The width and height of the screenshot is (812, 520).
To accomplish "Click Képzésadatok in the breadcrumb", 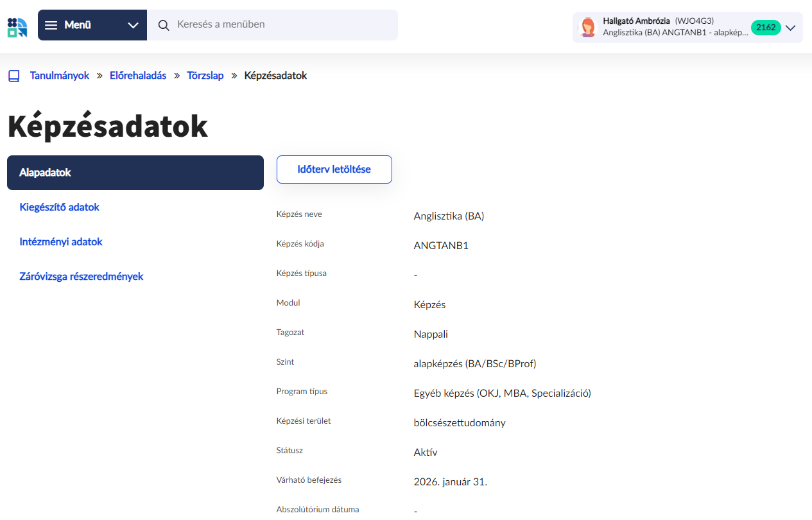I will click(275, 76).
